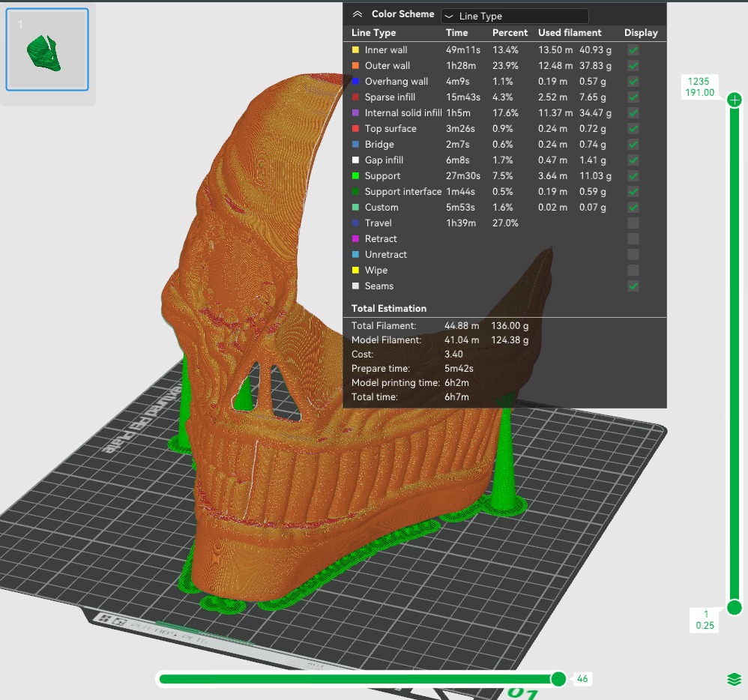Click the plus icon atop layer slider
This screenshot has height=700, width=748.
pos(735,100)
